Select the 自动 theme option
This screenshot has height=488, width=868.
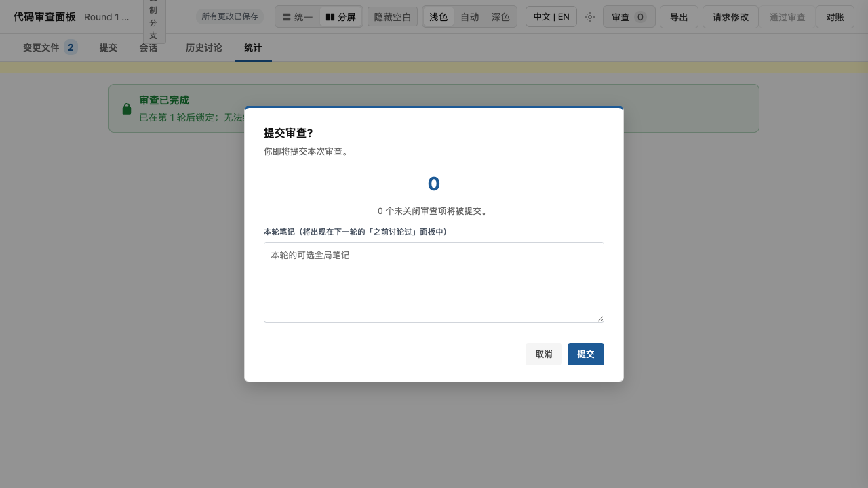tap(469, 17)
